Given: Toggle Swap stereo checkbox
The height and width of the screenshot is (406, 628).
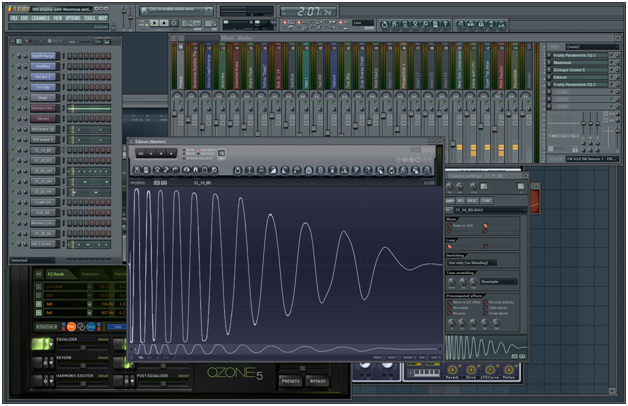Looking at the screenshot, I should pos(485,313).
